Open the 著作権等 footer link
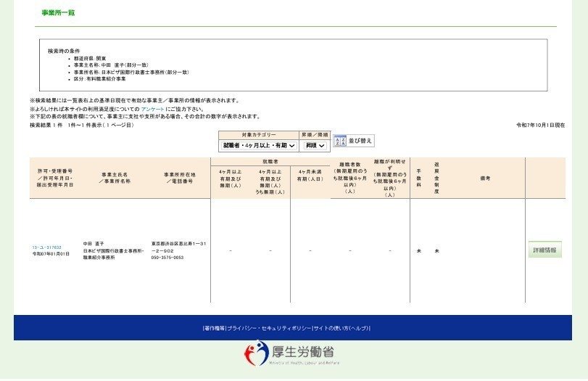Screen dimensions: 588x381 pos(215,328)
